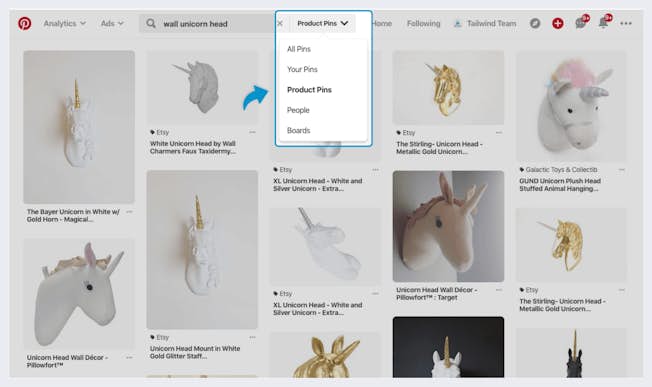Select Product Pins in the filter menu
The image size is (652, 387).
click(x=309, y=90)
